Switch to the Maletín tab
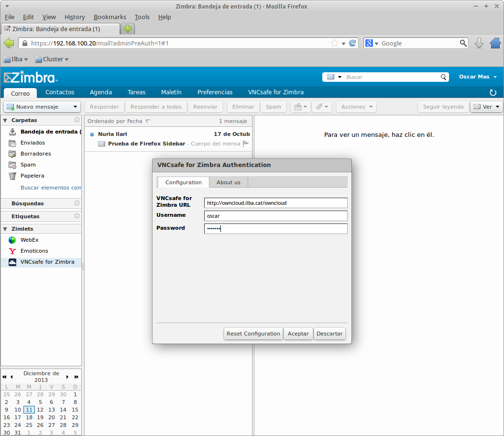 pos(171,92)
